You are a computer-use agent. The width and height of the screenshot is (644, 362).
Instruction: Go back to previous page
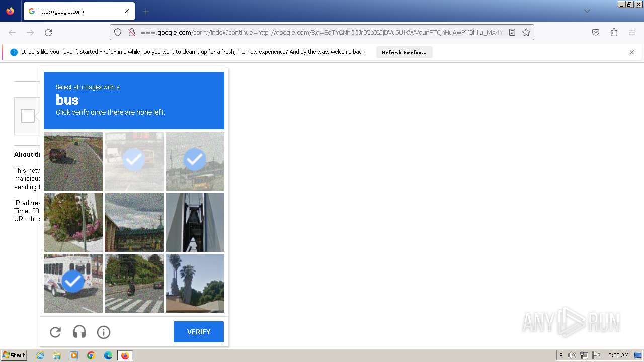tap(12, 32)
